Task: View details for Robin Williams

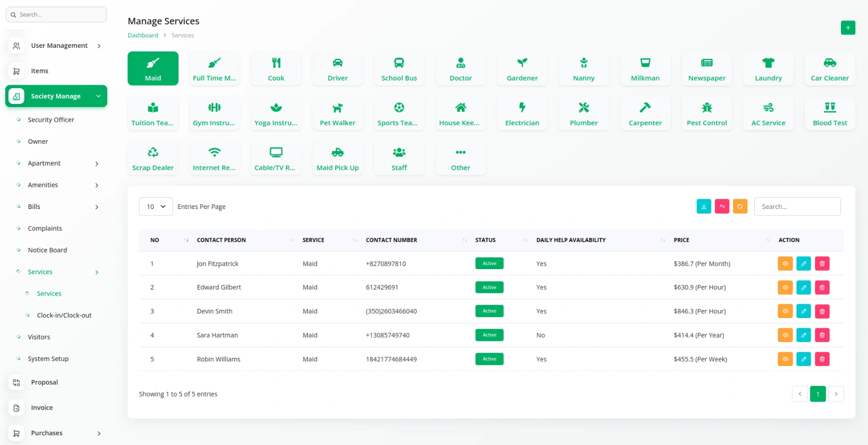Action: (x=785, y=359)
